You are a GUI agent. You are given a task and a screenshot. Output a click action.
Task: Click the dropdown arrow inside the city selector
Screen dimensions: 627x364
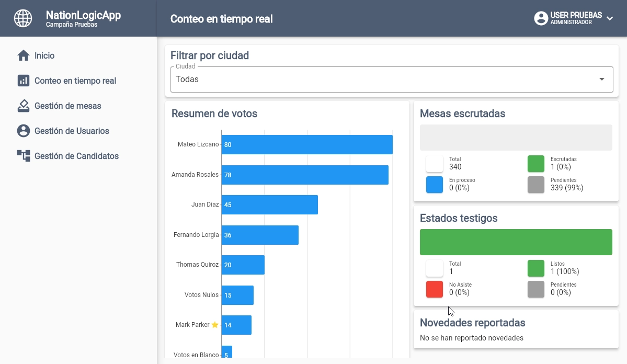click(601, 79)
